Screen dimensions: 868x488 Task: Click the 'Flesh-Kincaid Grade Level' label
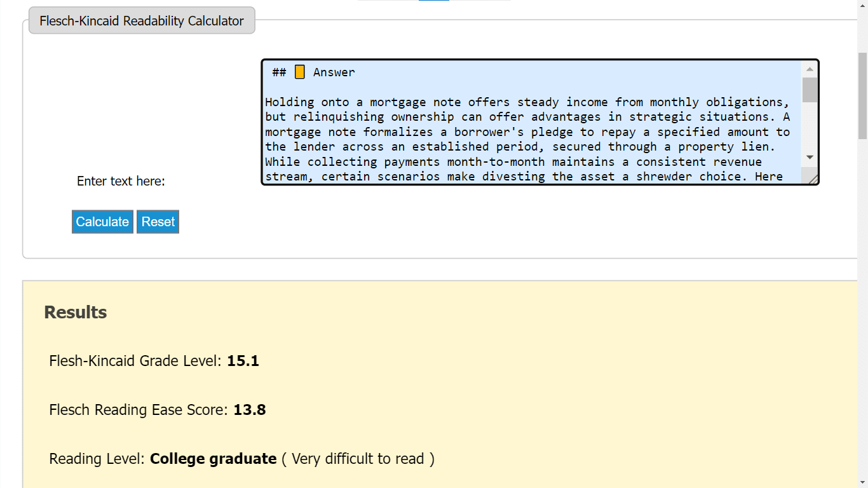tap(135, 361)
